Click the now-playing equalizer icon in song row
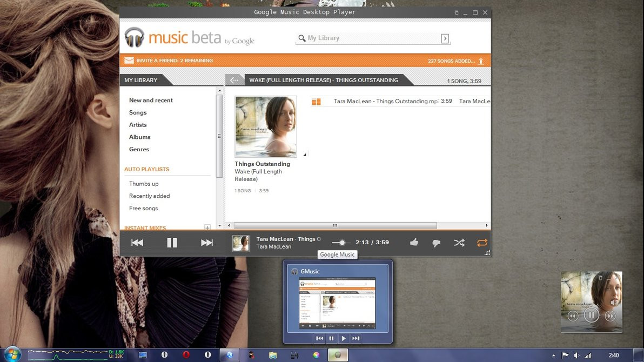644x362 pixels. [x=316, y=102]
